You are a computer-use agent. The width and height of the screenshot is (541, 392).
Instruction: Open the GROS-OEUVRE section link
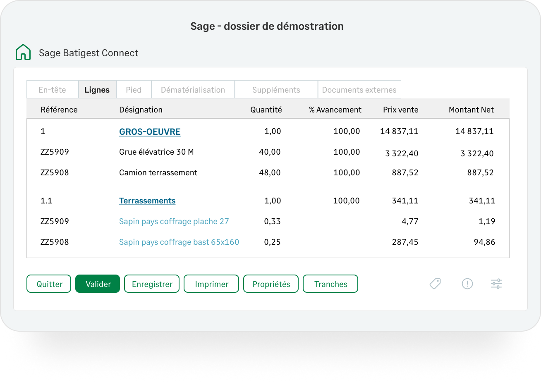point(150,132)
